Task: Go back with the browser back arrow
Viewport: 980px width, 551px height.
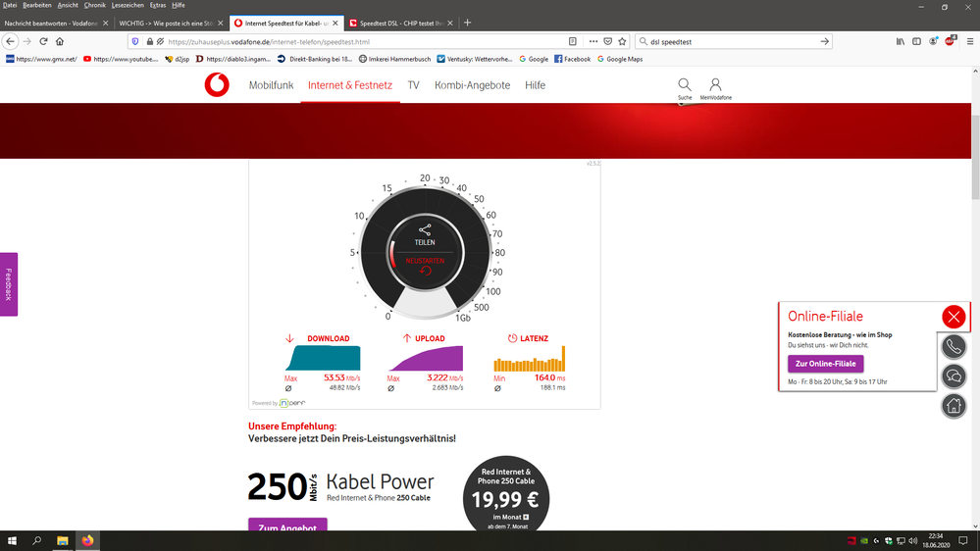Action: tap(10, 41)
